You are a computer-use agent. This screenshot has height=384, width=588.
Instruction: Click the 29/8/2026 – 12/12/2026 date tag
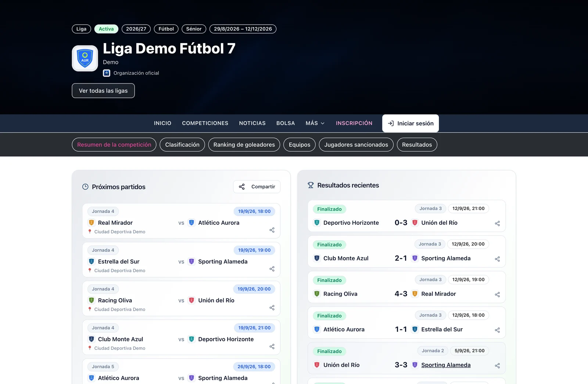[243, 29]
